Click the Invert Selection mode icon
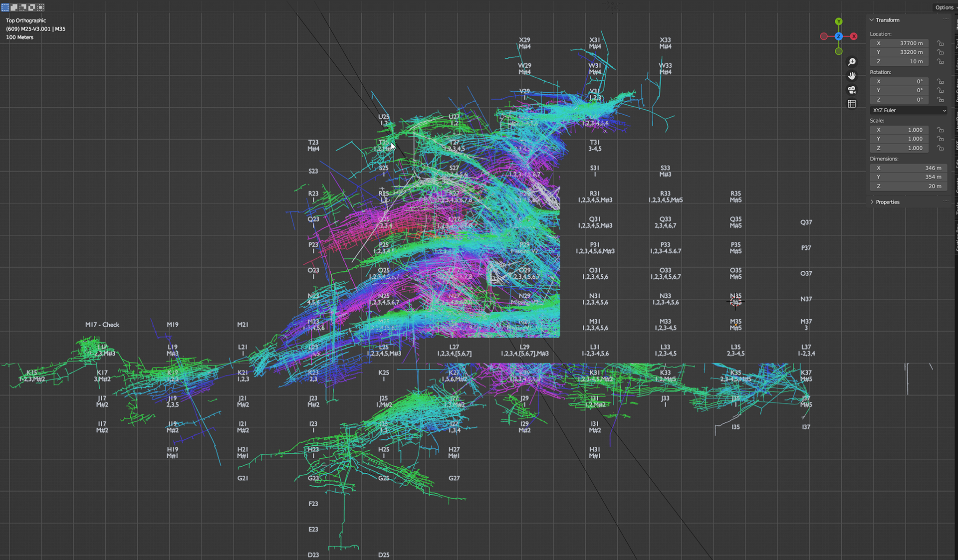Image resolution: width=958 pixels, height=560 pixels. pos(32,7)
